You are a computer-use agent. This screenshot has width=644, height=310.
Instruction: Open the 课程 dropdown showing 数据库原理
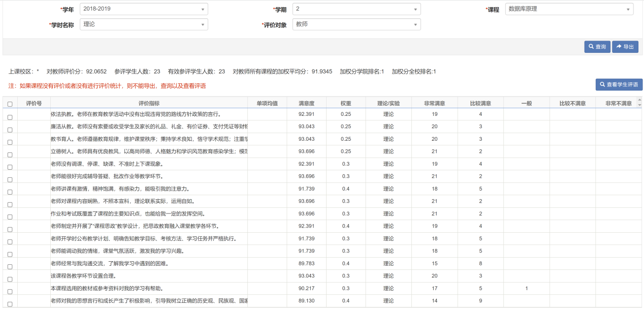569,9
